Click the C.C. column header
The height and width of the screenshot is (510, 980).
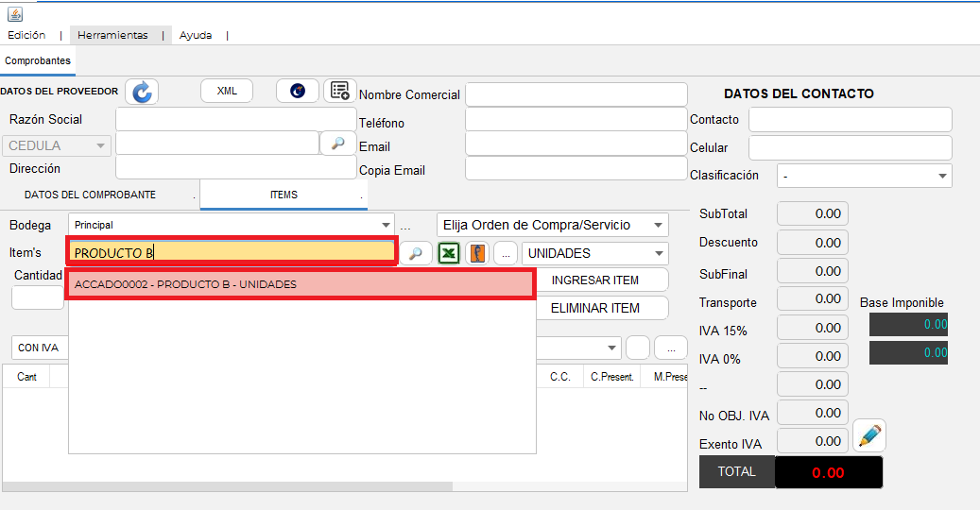pos(560,377)
